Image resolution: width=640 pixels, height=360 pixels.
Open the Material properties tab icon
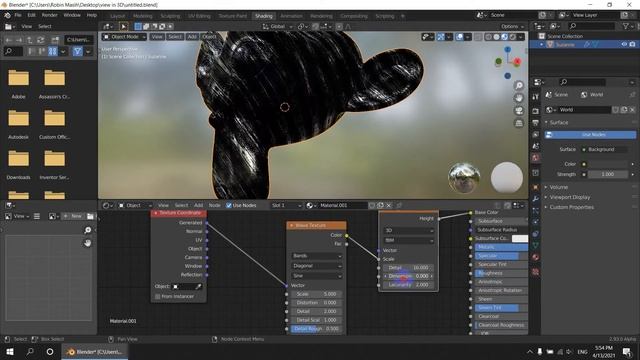coord(536,257)
